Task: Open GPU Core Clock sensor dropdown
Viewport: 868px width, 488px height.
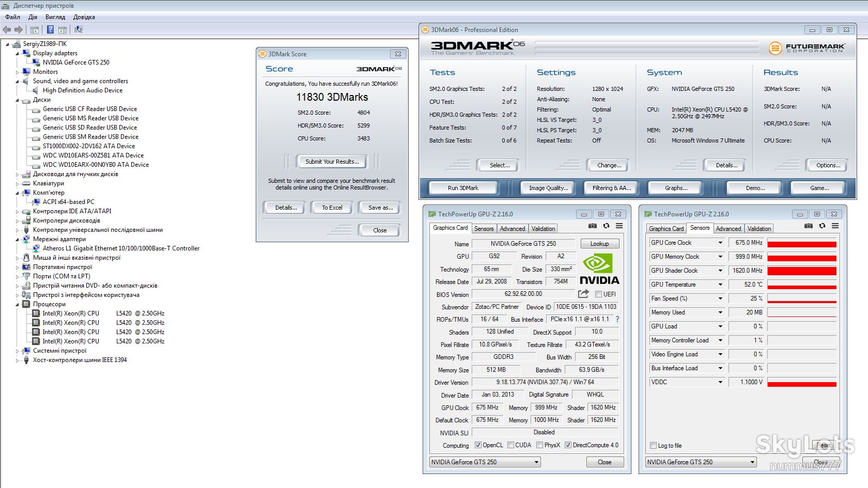Action: point(720,243)
